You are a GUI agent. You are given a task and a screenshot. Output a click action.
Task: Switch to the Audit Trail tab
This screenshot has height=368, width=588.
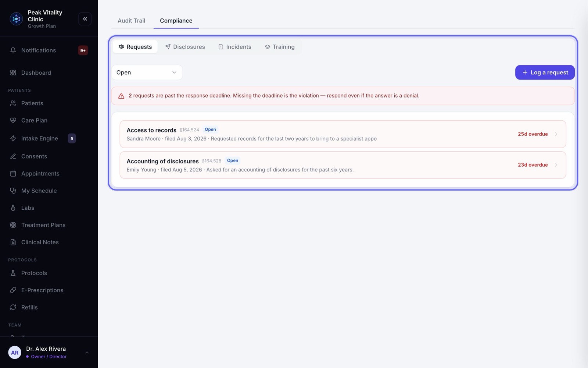pos(131,21)
